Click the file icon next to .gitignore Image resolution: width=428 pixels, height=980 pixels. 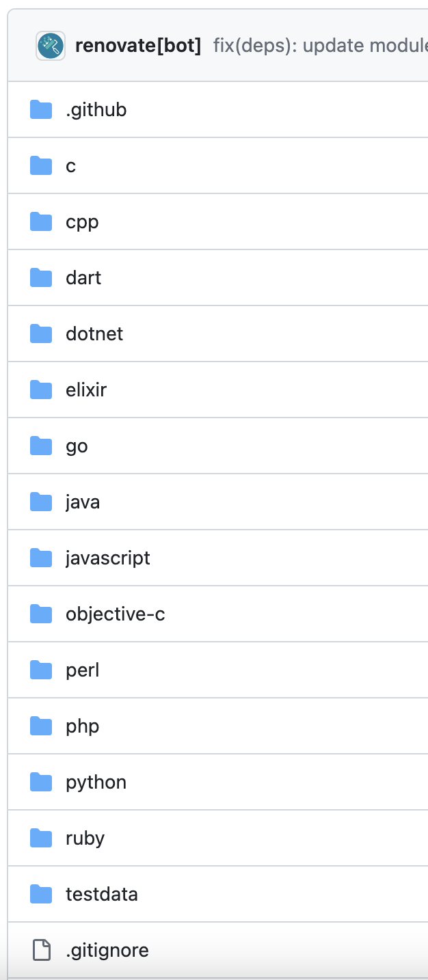[42, 950]
